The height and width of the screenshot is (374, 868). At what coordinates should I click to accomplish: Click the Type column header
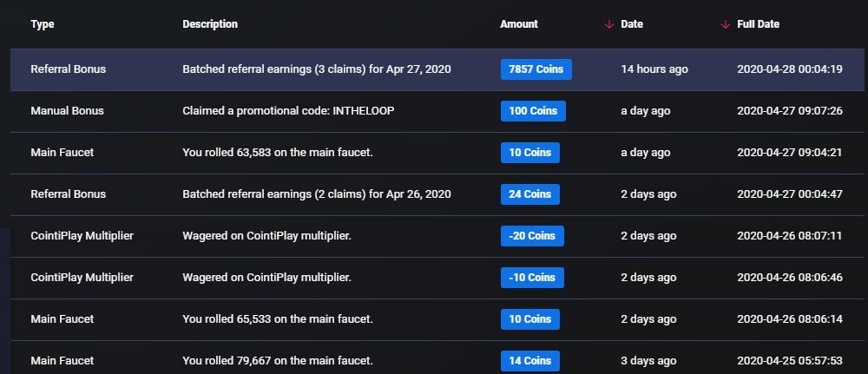point(43,24)
